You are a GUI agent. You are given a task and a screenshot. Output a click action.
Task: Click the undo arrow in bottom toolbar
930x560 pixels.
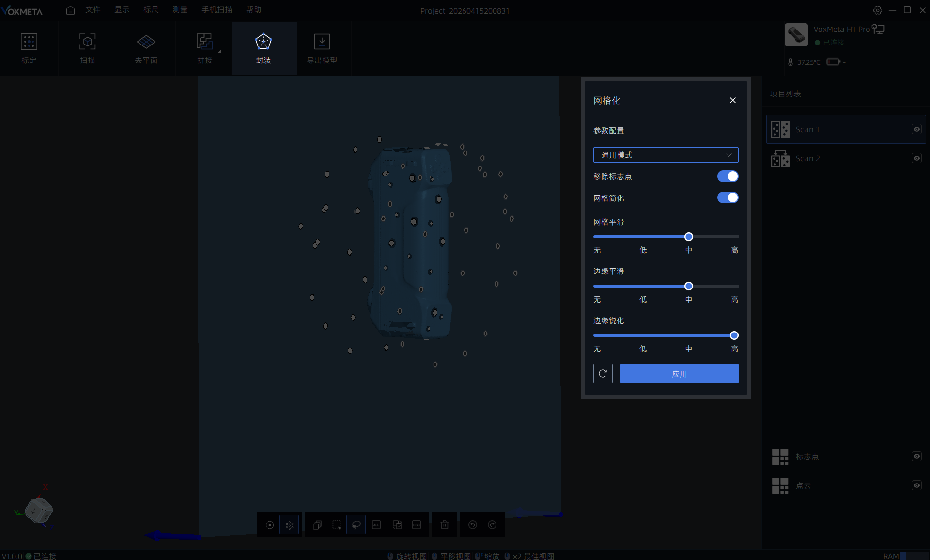pos(473,525)
